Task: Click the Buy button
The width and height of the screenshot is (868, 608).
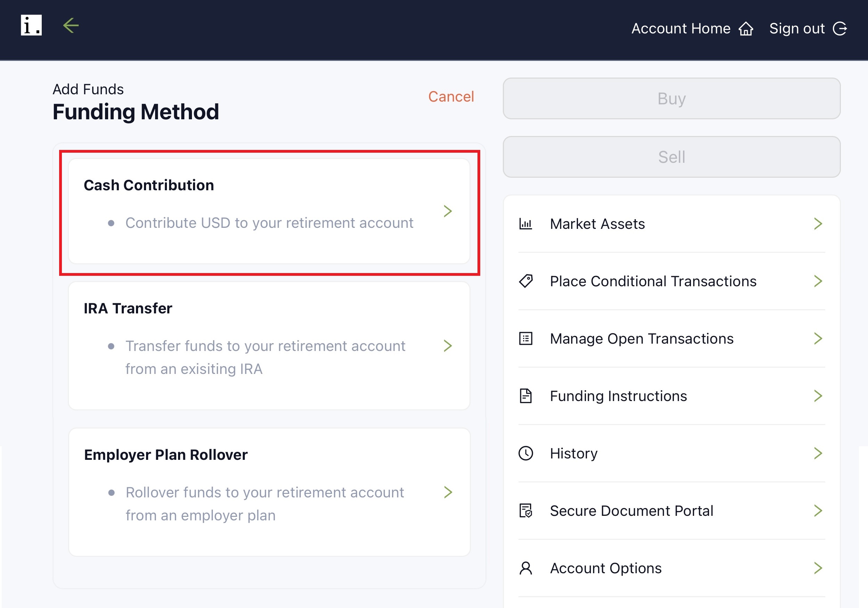Action: click(672, 99)
